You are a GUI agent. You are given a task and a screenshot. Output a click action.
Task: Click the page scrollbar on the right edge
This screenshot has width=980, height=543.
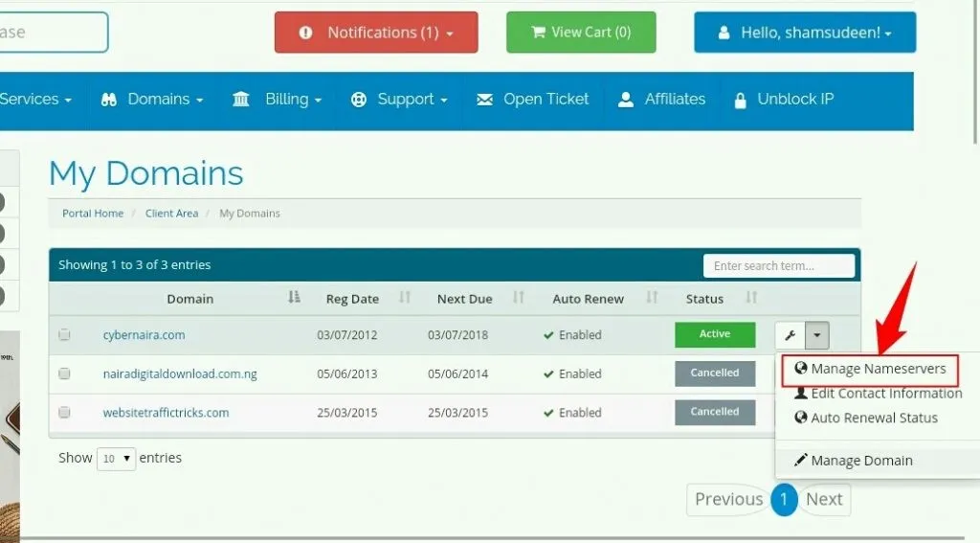pos(976,72)
